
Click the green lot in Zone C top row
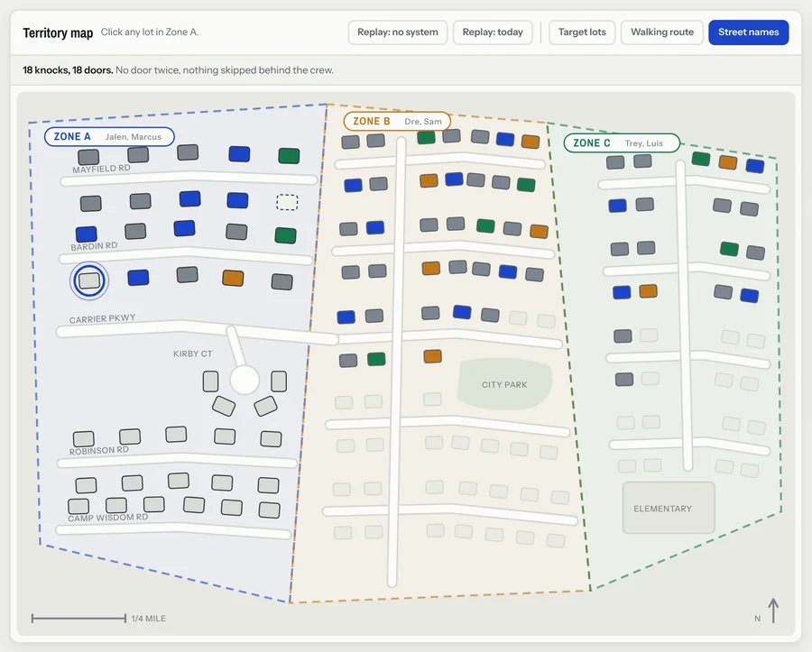(x=701, y=159)
